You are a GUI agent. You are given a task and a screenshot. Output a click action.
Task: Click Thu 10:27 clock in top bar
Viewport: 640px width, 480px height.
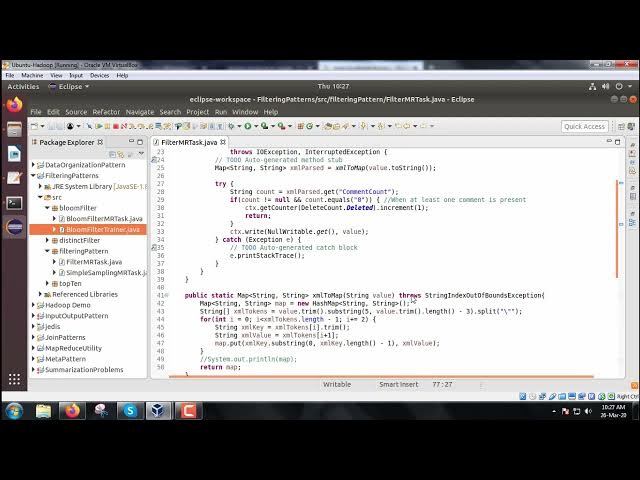(333, 86)
